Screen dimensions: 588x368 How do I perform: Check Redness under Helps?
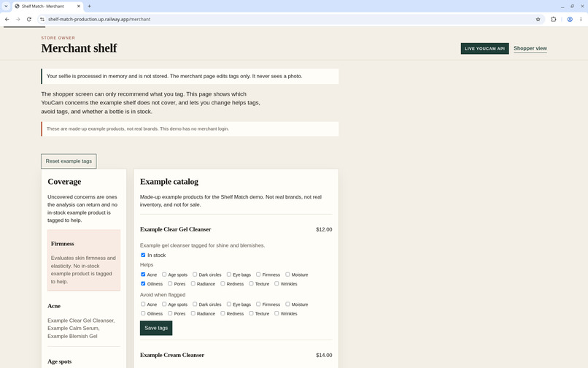[223, 283]
